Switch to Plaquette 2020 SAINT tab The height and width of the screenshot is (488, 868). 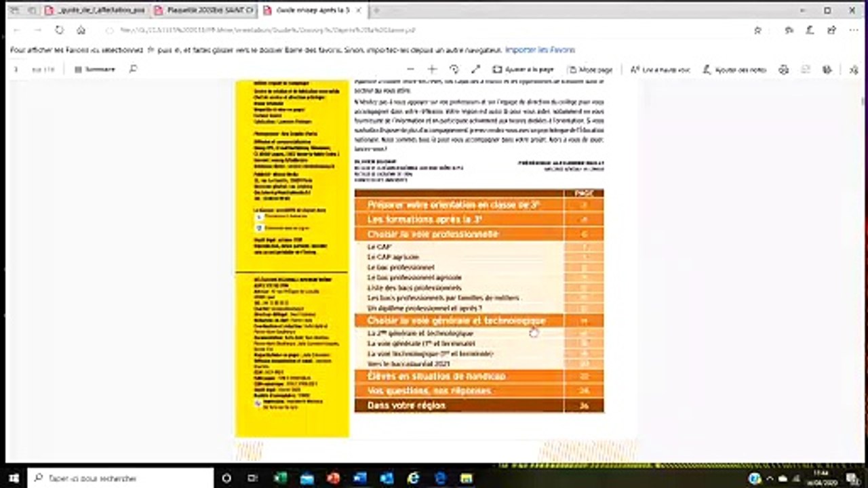point(203,10)
